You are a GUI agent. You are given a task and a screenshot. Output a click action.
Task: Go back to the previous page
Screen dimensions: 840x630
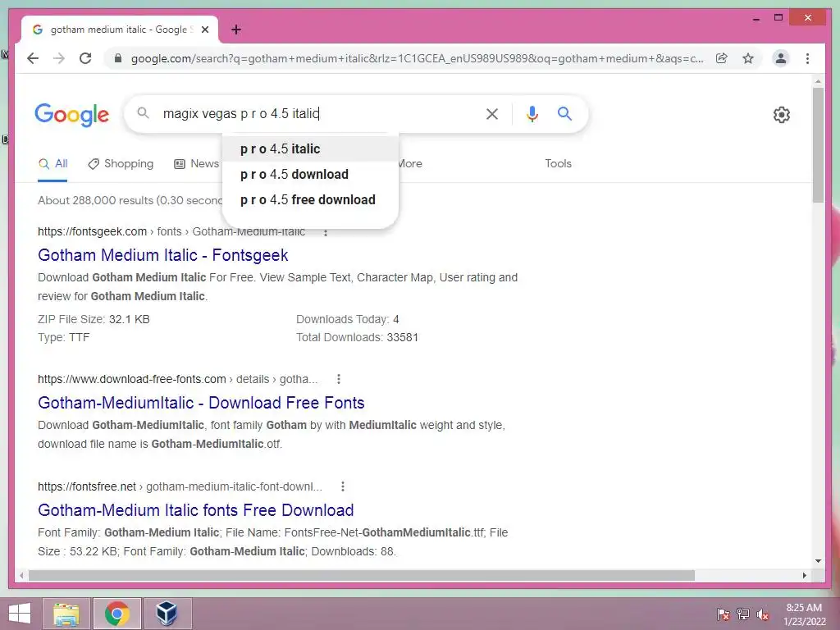click(33, 58)
